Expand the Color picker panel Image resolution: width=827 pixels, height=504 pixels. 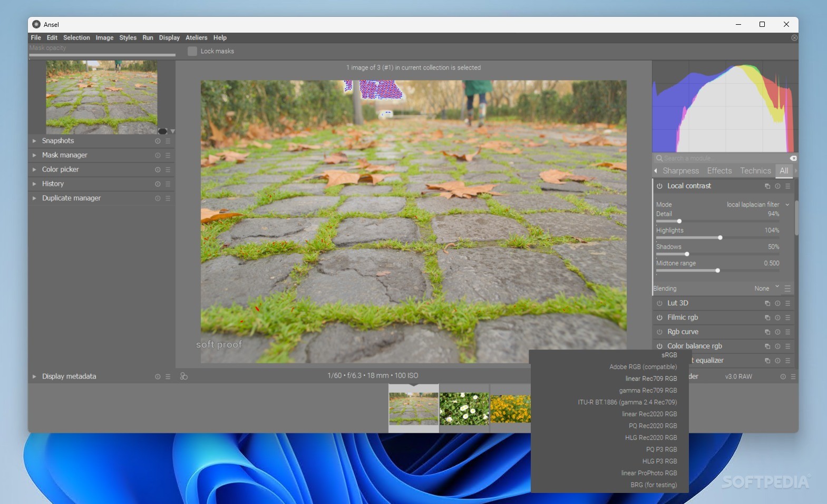(x=34, y=170)
